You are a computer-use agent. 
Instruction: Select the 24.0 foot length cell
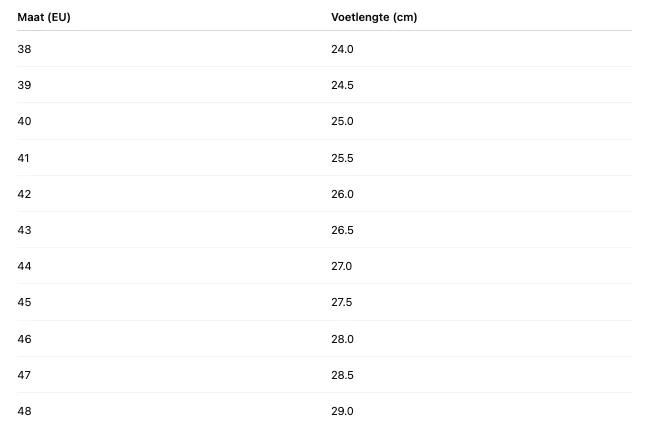coord(342,49)
